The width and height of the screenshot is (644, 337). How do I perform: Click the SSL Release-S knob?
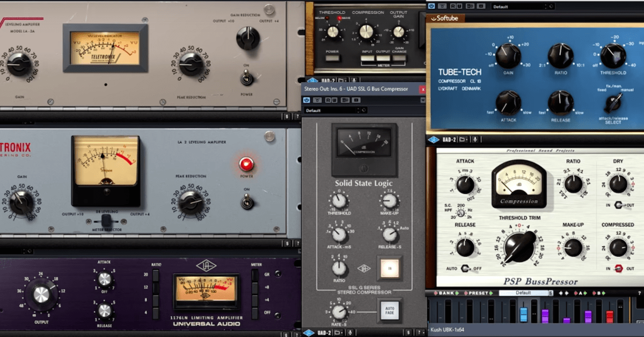pos(390,235)
